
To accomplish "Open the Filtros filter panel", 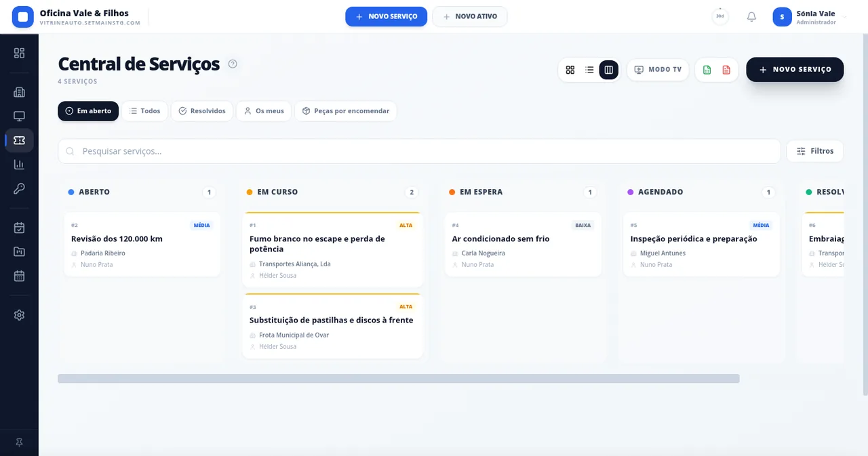I will tap(815, 151).
